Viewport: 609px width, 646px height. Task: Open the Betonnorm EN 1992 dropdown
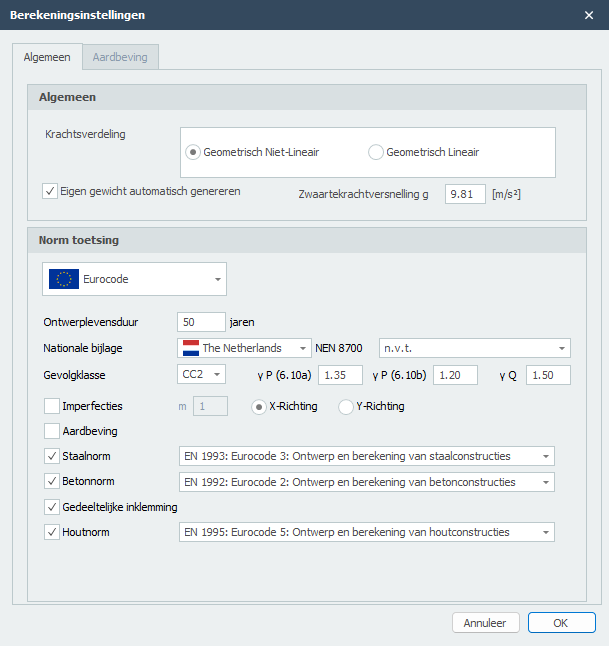click(366, 482)
